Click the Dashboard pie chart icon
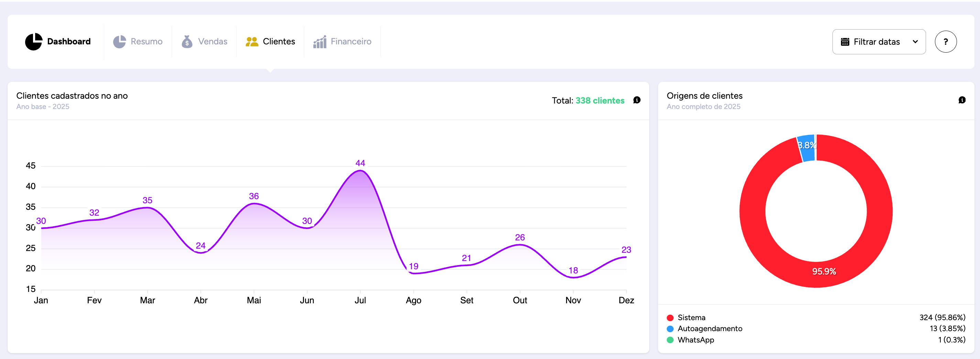Image resolution: width=980 pixels, height=359 pixels. click(x=33, y=42)
